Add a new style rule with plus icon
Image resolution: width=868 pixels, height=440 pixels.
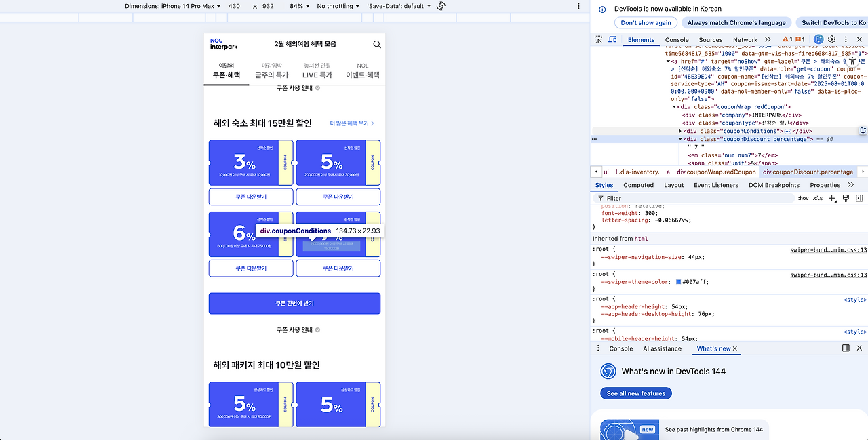833,197
